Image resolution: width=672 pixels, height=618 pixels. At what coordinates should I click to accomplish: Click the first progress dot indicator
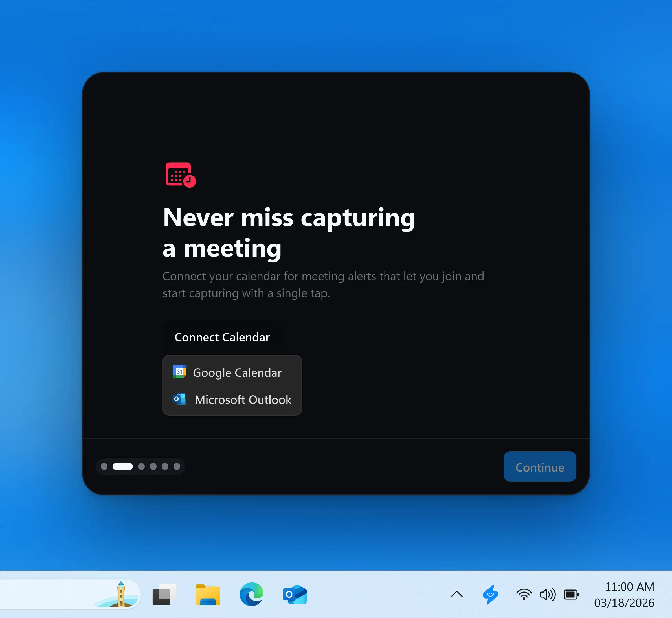point(104,466)
